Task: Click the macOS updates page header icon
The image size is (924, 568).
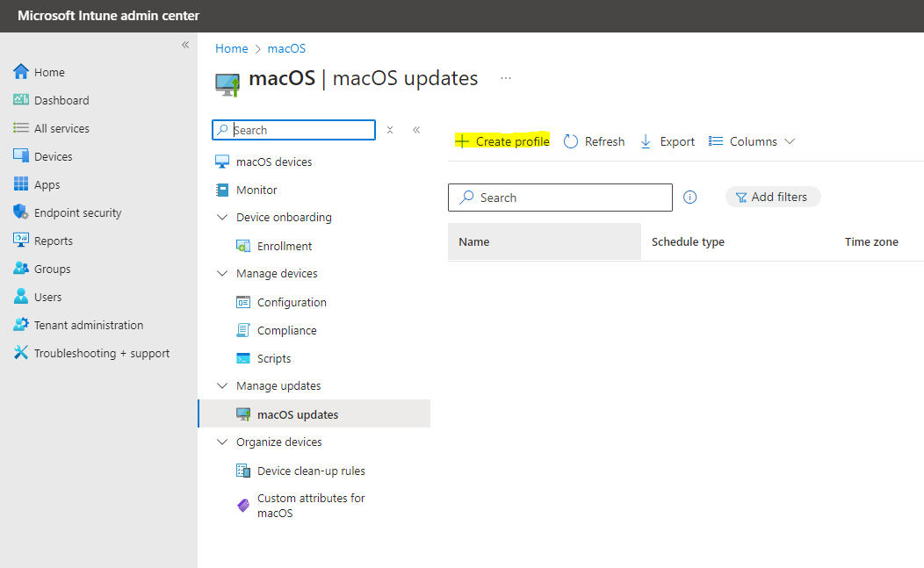Action: tap(227, 84)
